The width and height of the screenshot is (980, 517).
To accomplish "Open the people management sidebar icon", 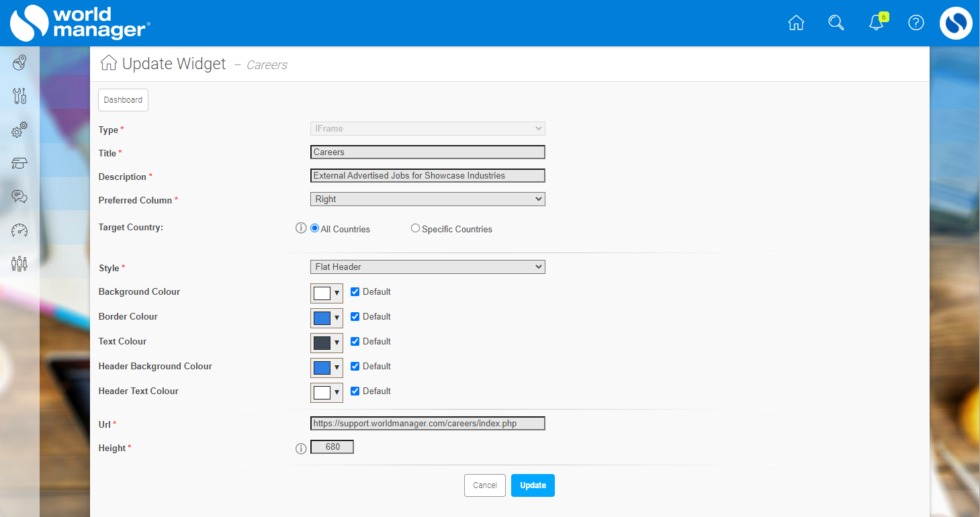I will pos(19,264).
